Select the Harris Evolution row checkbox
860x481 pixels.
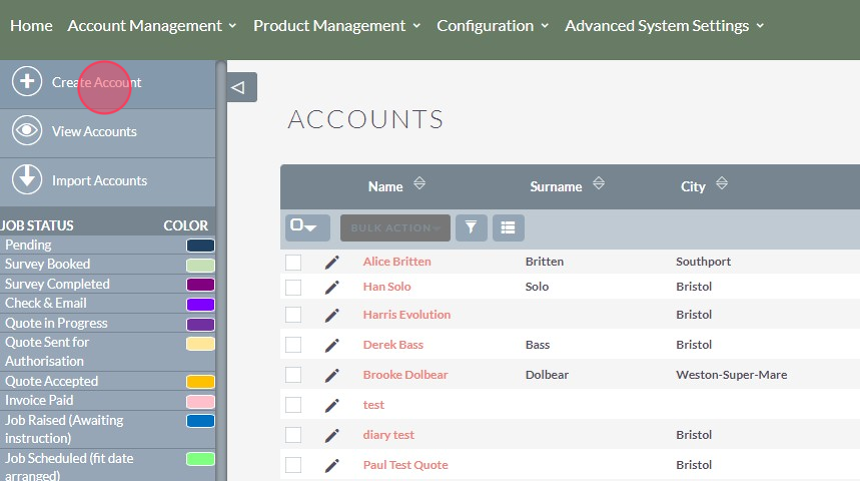[x=293, y=315]
